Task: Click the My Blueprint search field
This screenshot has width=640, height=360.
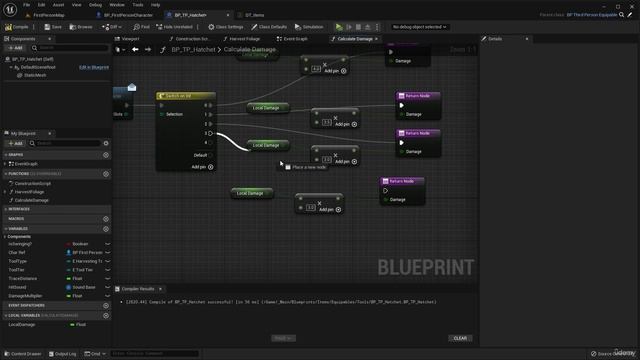Action: pos(65,143)
